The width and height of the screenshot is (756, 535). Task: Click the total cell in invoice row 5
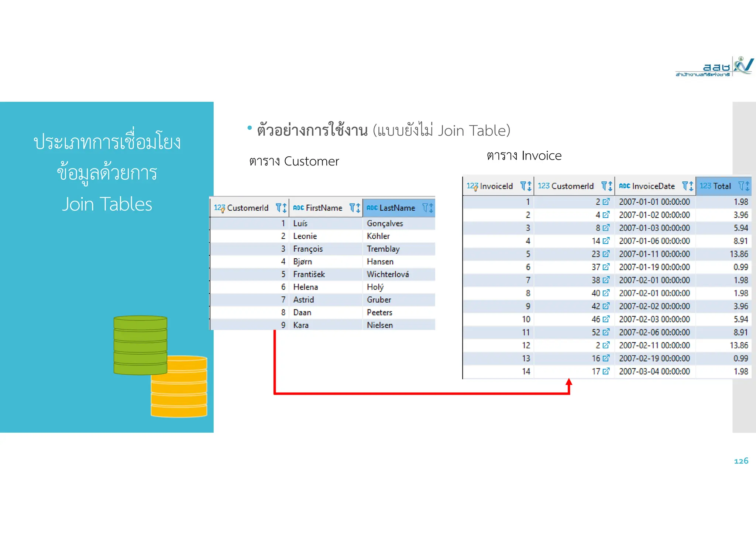[x=724, y=254]
